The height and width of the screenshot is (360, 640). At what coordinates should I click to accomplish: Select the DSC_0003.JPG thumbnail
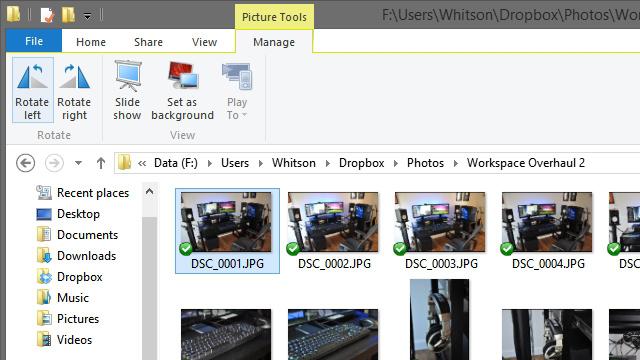(440, 222)
